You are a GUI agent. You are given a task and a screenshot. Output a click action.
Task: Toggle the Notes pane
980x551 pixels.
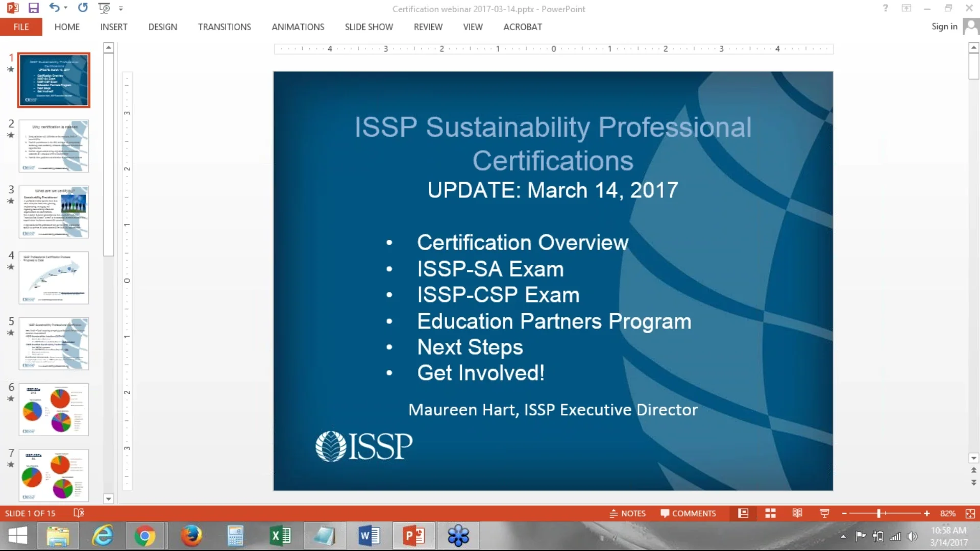pyautogui.click(x=627, y=513)
